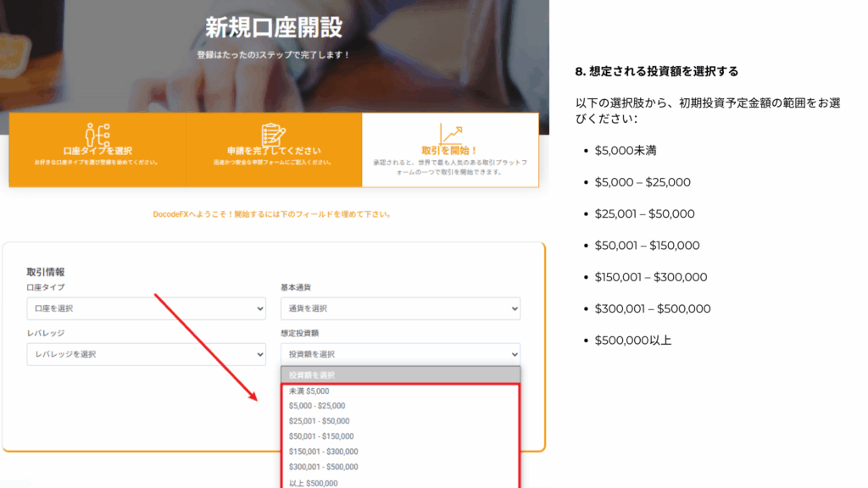Click the 新規口座開設 page heading
This screenshot has width=868, height=488.
274,27
